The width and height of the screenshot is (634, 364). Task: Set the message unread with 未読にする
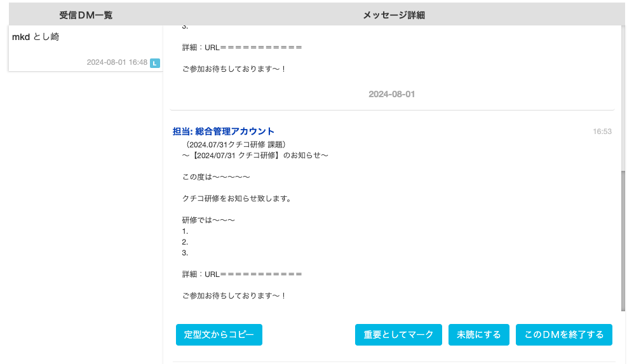pos(479,335)
